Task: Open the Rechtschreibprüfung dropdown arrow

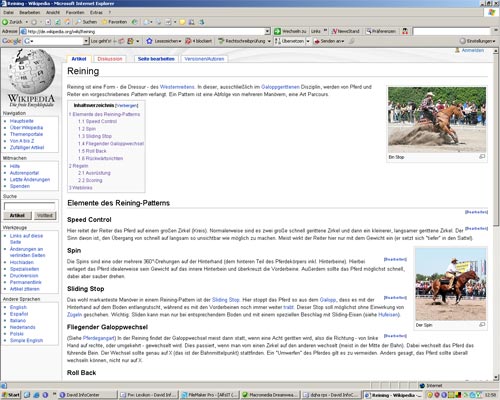Action: coord(269,41)
